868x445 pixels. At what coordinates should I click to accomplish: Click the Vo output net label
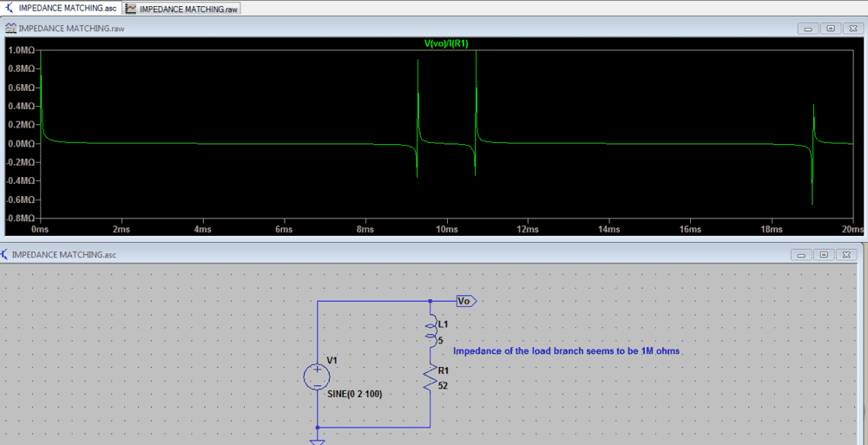tap(465, 301)
